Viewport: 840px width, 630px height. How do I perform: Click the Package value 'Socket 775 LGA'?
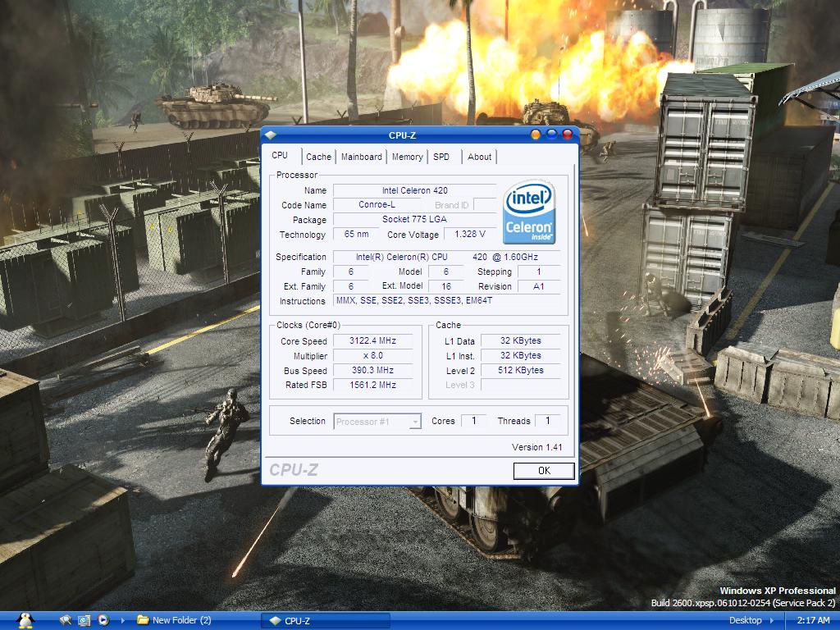[414, 220]
